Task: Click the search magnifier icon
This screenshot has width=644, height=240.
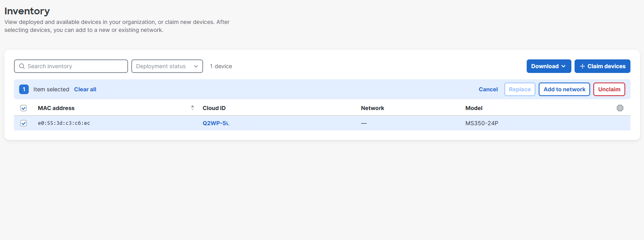Action: (x=22, y=66)
